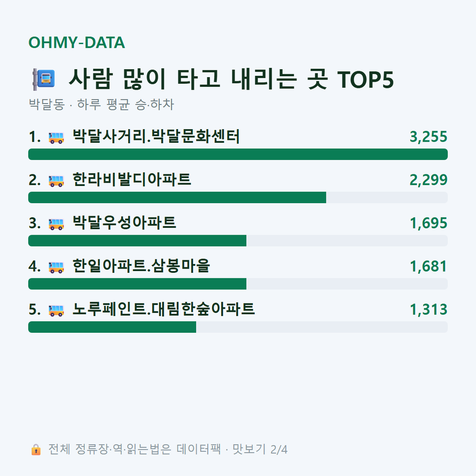Click the full progress bar for rank 1
Image resolution: width=476 pixels, height=476 pixels.
[x=238, y=154]
